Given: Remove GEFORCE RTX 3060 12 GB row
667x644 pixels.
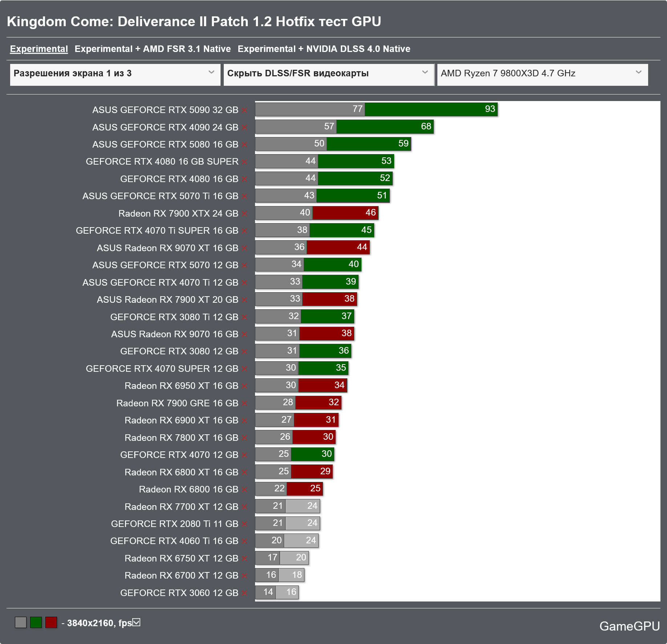Looking at the screenshot, I should coord(244,593).
